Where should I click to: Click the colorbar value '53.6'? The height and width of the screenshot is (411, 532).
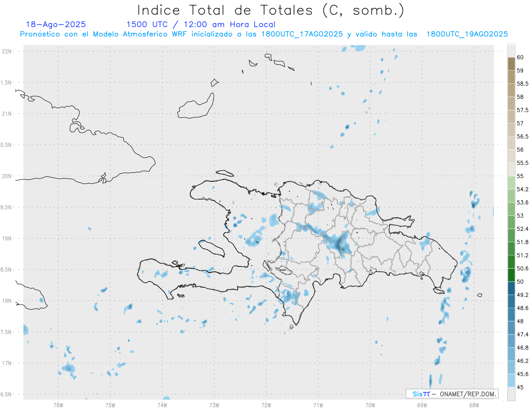click(x=523, y=203)
